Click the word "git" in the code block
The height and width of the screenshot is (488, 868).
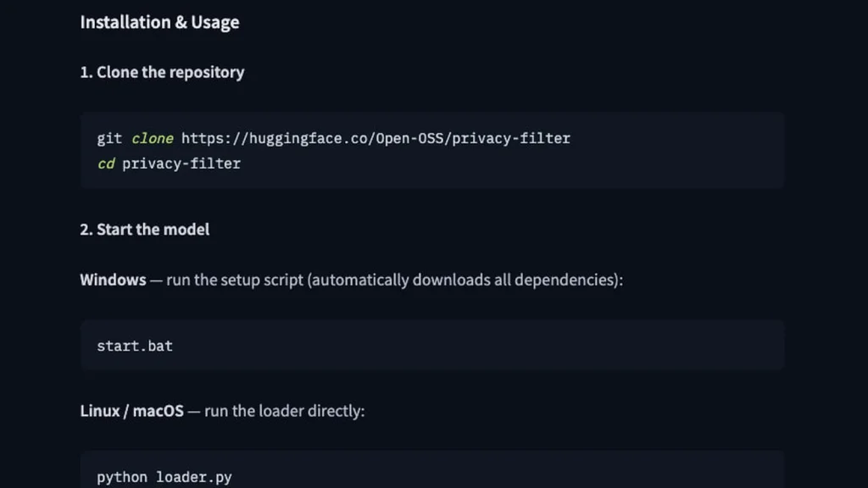tap(109, 138)
